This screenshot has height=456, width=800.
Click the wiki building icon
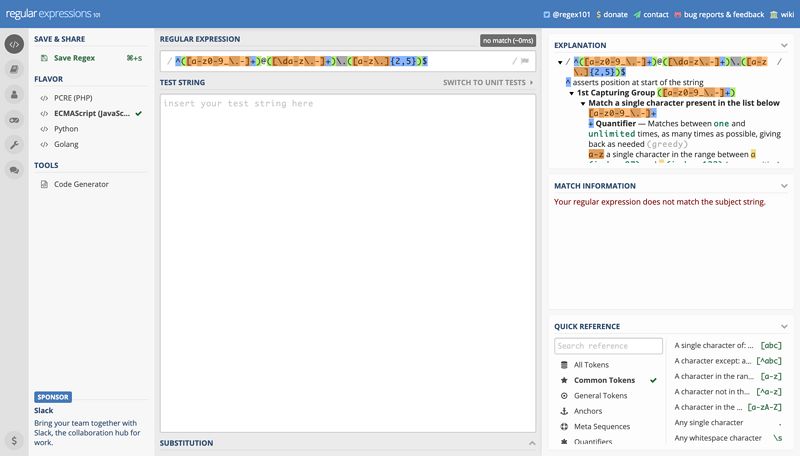point(773,15)
